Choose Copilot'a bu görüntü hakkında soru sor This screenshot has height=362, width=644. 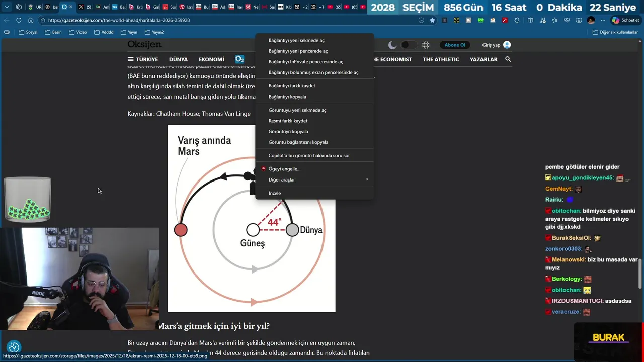click(314, 155)
